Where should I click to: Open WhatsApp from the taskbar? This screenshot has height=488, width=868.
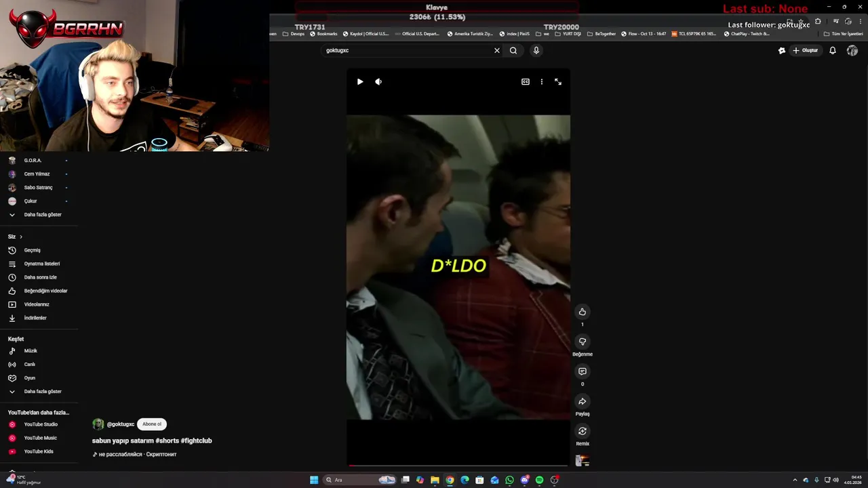pyautogui.click(x=509, y=480)
